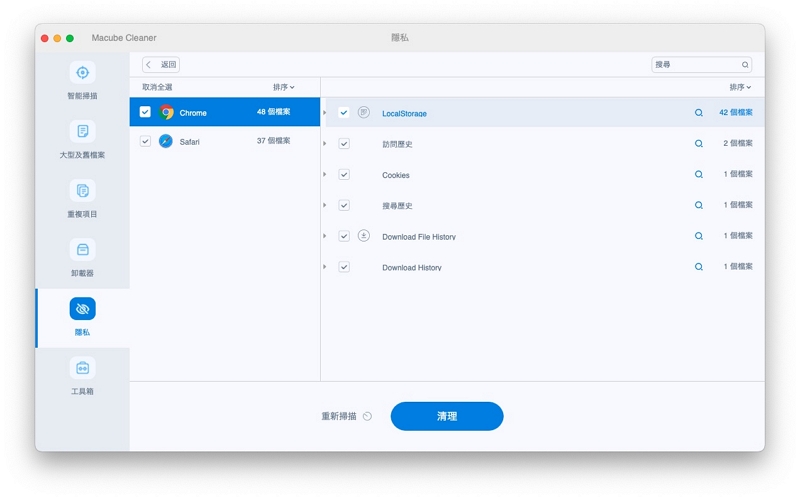Click the 'Cookies' label

coord(396,175)
